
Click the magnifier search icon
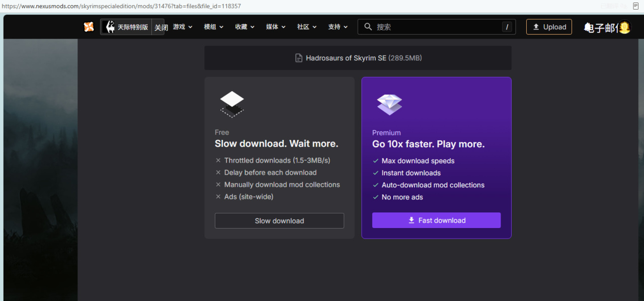368,27
